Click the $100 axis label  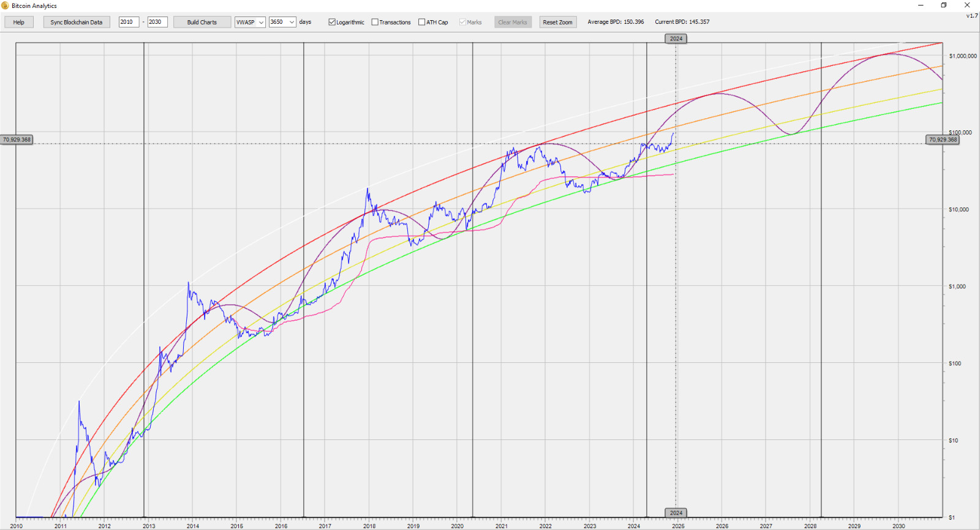[x=955, y=364]
